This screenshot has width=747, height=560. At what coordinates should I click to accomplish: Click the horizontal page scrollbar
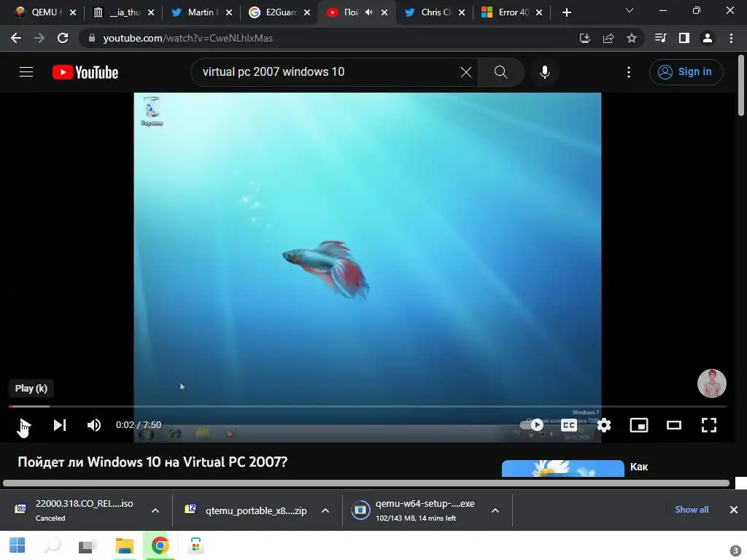pos(366,483)
